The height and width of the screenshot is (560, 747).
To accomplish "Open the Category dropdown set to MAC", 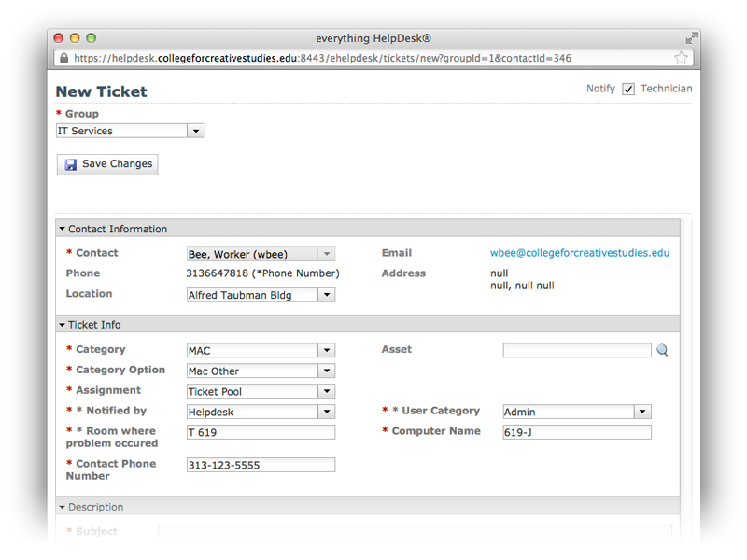I will (x=261, y=351).
